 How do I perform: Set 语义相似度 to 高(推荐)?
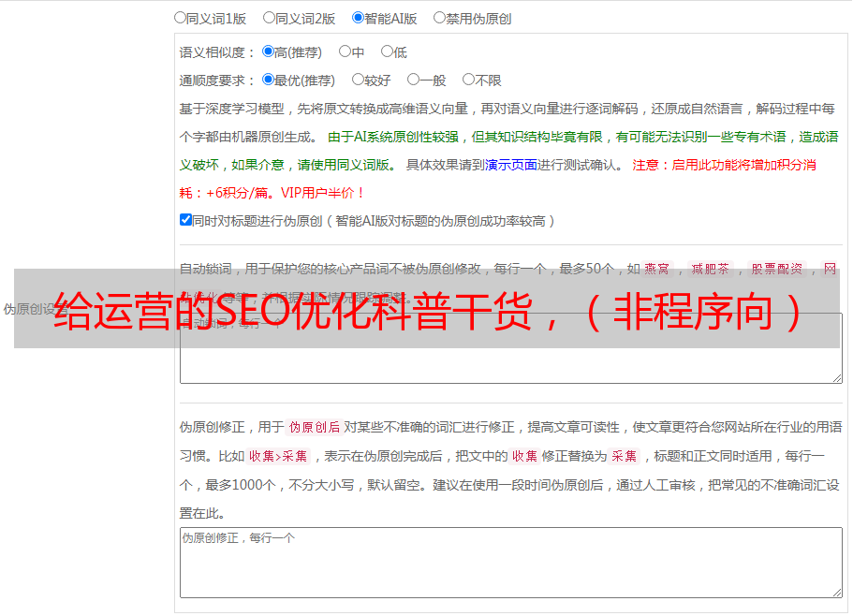(x=268, y=51)
